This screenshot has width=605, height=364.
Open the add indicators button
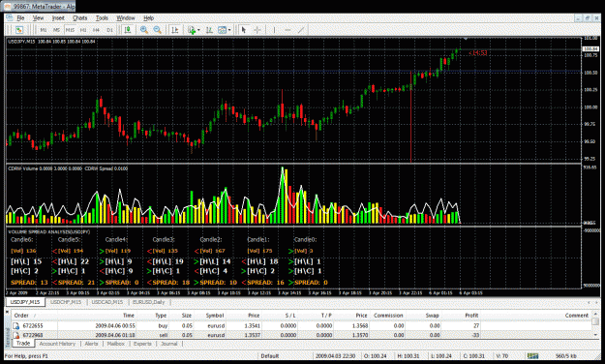[192, 30]
